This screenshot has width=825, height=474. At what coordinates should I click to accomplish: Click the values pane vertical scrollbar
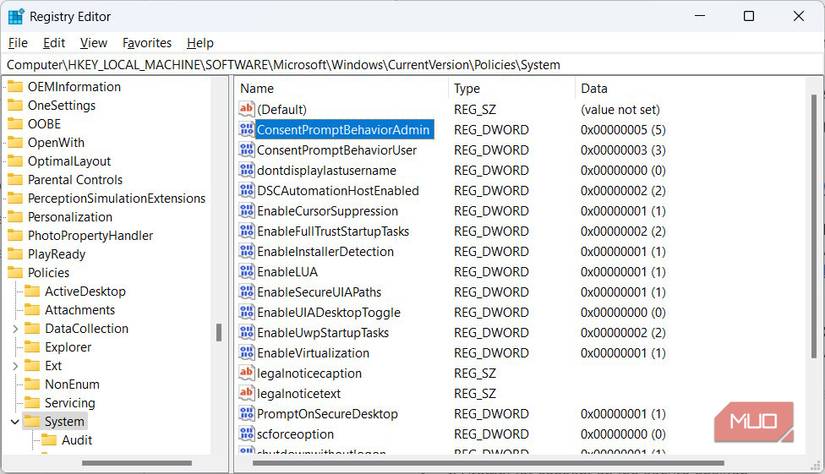[x=813, y=226]
